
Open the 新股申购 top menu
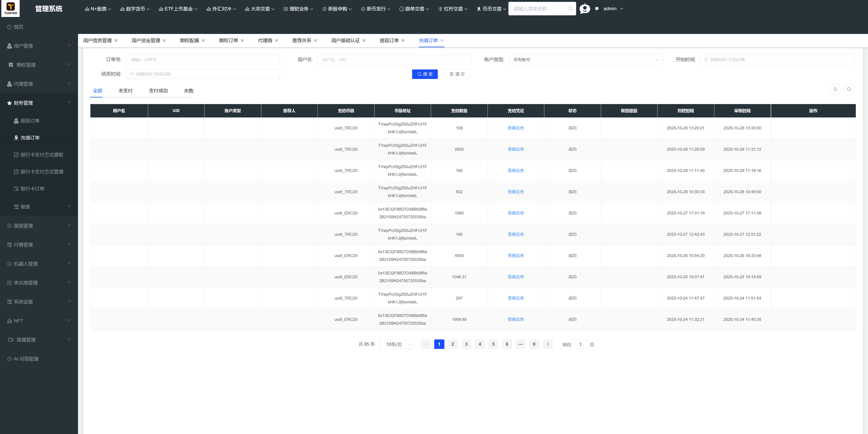tap(337, 9)
